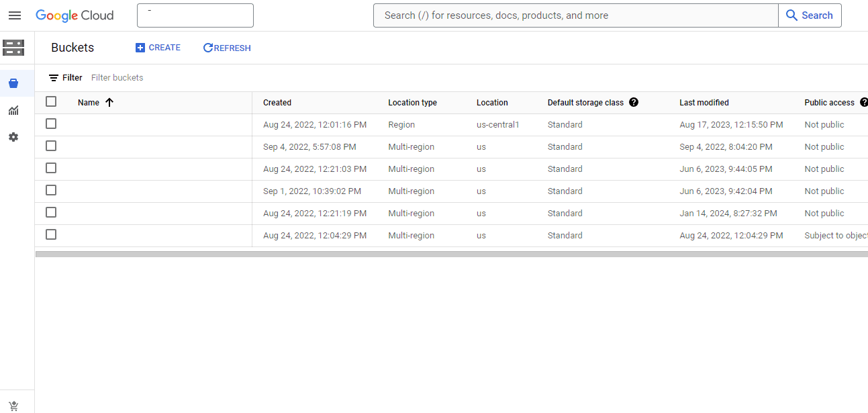Open Marketplace cart icon at sidebar bottom
This screenshot has width=868, height=413.
(13, 406)
